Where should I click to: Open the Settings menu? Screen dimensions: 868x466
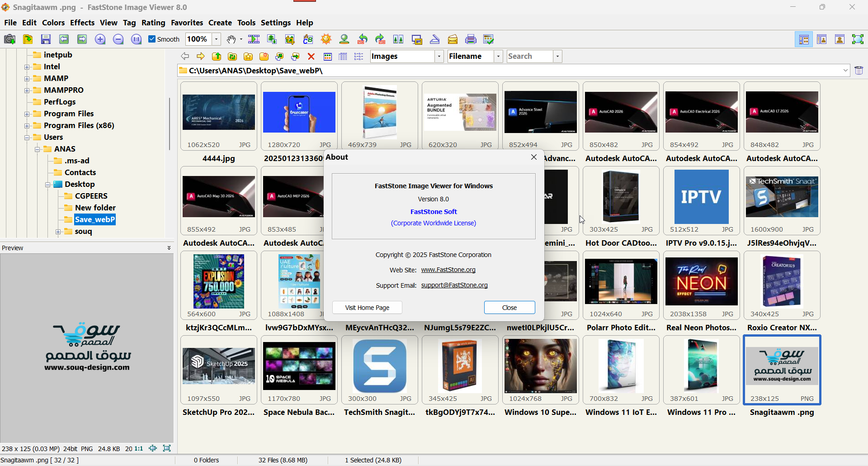tap(276, 23)
